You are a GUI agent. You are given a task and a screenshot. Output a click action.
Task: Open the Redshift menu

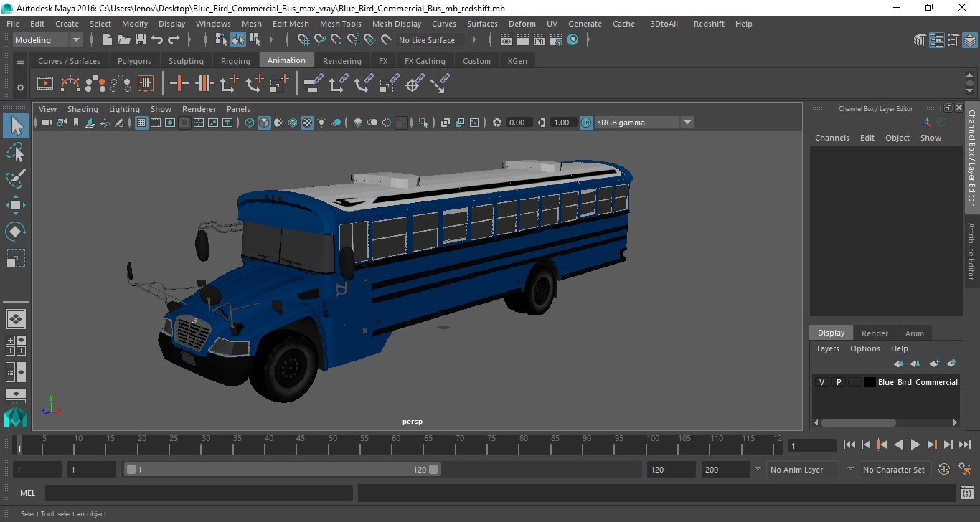coord(709,24)
